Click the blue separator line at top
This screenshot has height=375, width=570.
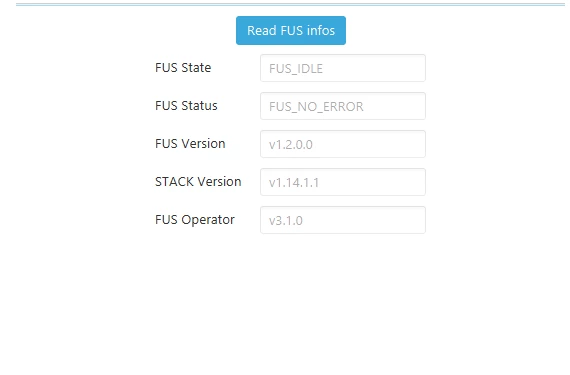290,5
